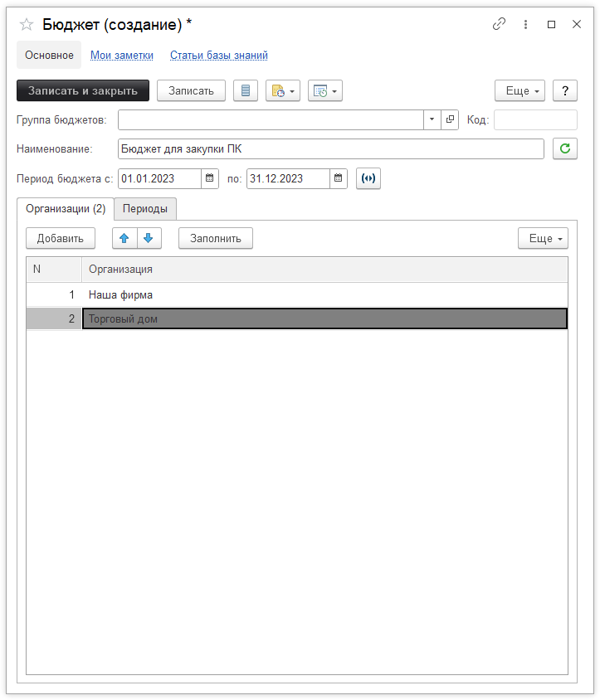This screenshot has height=700, width=600.
Task: Move row down with blue arrow
Action: (x=149, y=239)
